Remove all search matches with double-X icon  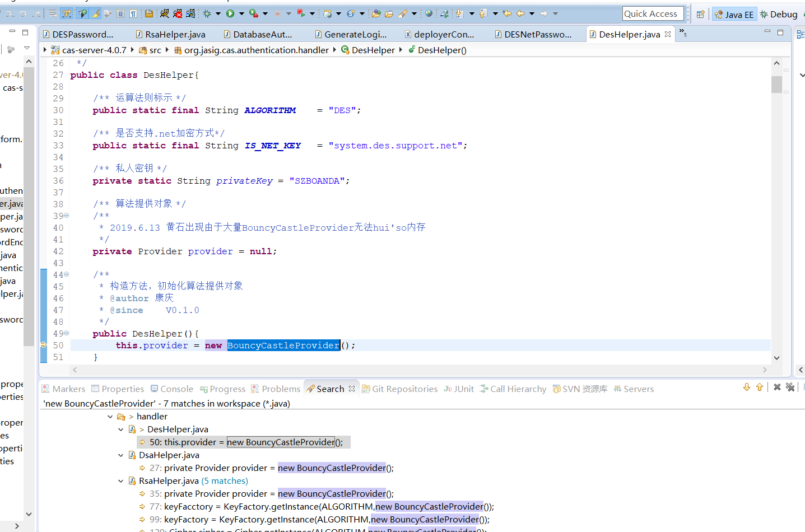790,388
